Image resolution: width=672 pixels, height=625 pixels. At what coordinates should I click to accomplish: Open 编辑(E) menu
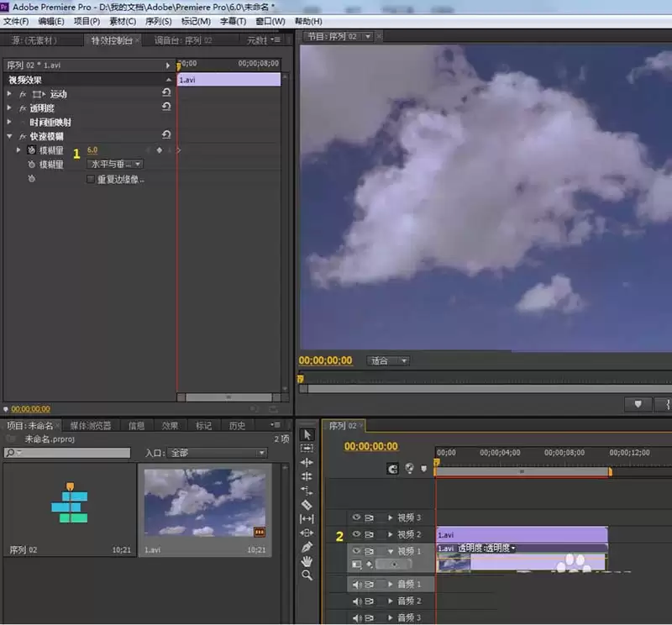pos(51,22)
